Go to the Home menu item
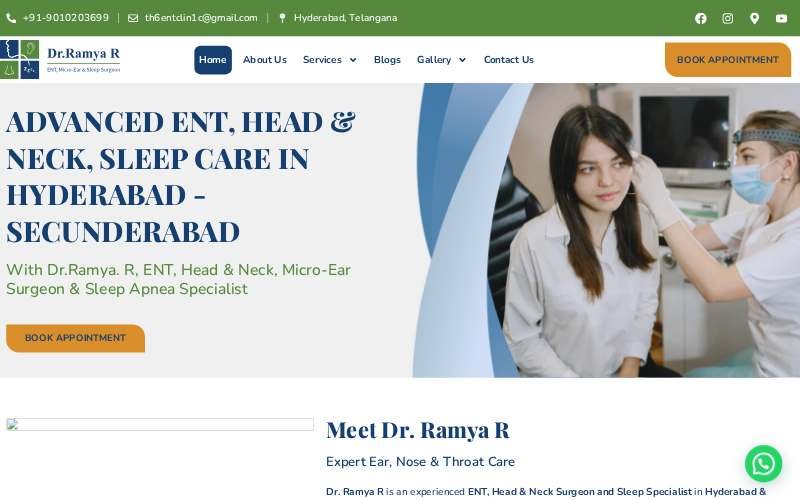The image size is (800, 500). 213,60
